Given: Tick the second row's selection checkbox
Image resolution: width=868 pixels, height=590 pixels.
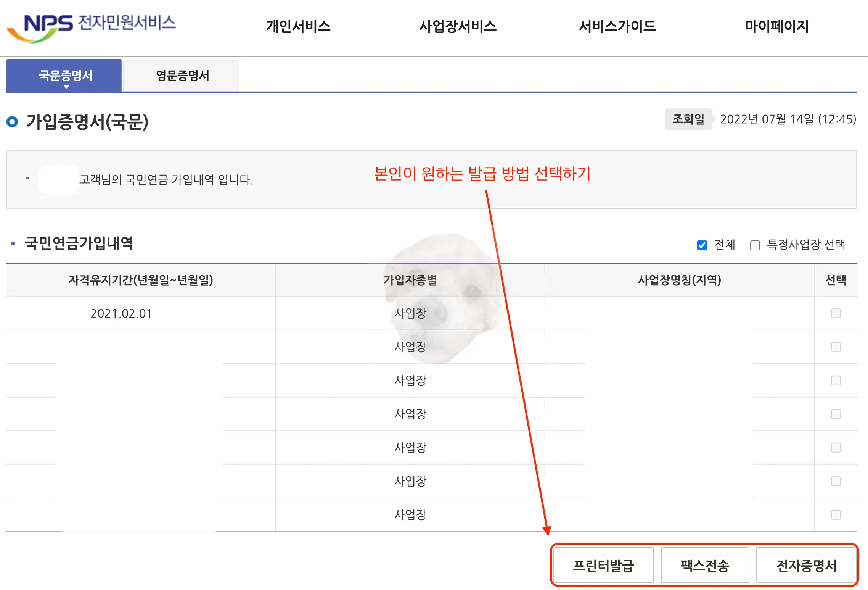Looking at the screenshot, I should 836,347.
